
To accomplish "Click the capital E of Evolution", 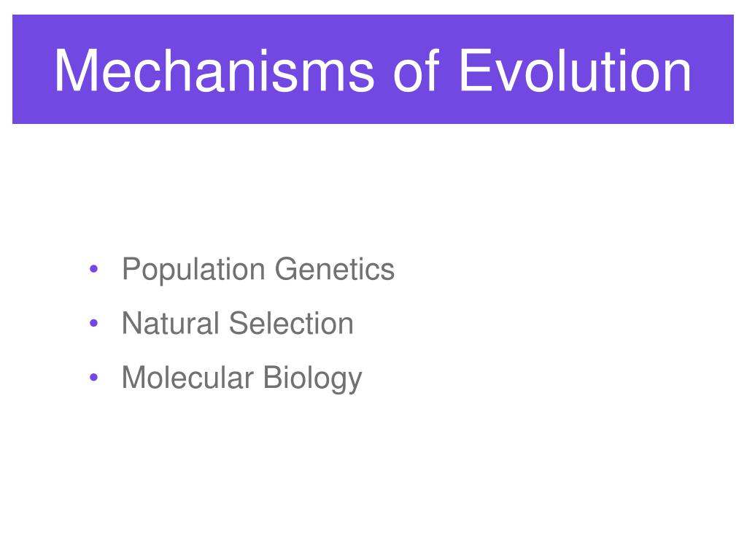I will point(474,71).
